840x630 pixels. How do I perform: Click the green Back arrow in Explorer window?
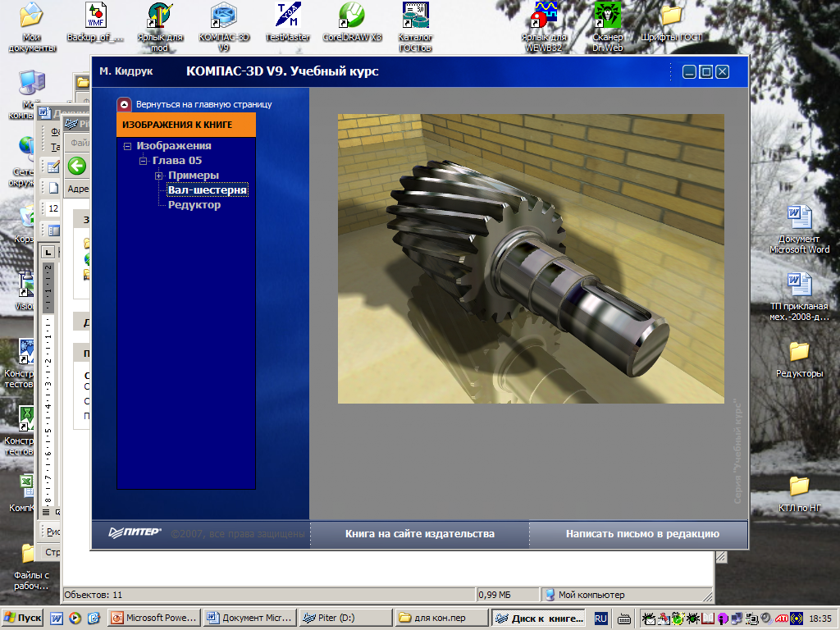[x=77, y=166]
